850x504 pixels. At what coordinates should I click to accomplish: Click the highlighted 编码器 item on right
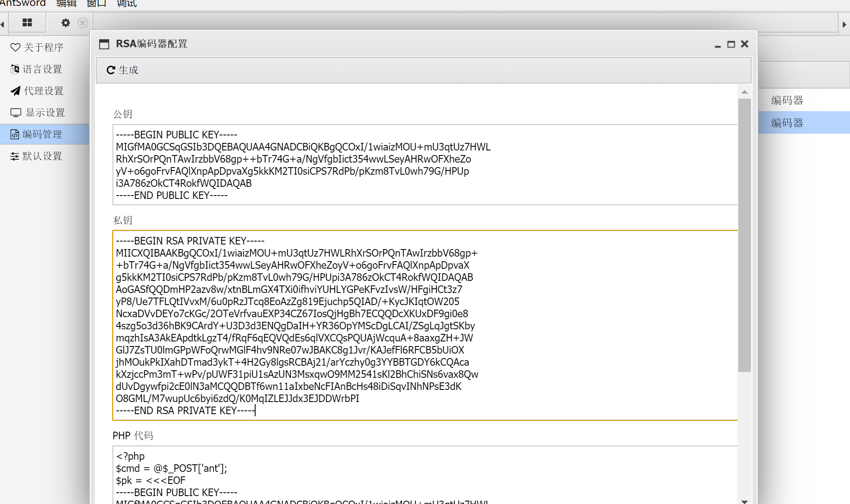pos(787,122)
